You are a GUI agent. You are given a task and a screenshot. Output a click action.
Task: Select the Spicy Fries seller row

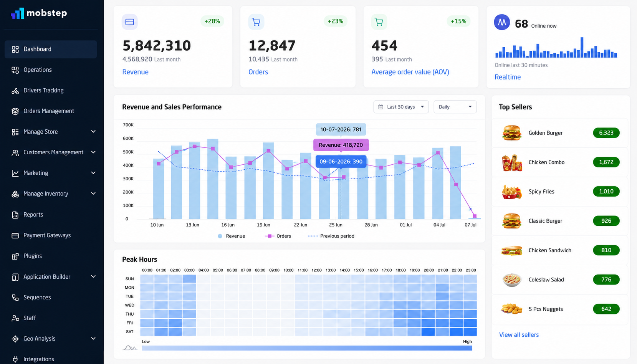[560, 192]
